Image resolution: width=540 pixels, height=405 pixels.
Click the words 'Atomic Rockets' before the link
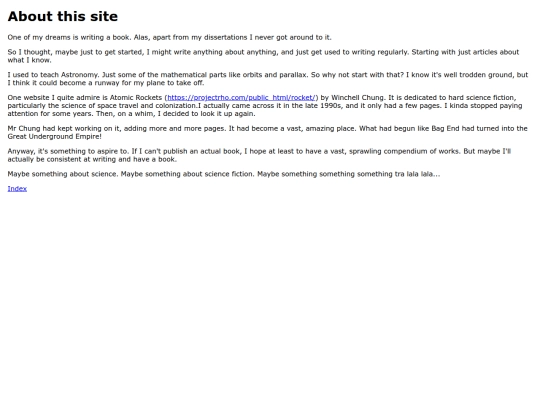coord(136,97)
